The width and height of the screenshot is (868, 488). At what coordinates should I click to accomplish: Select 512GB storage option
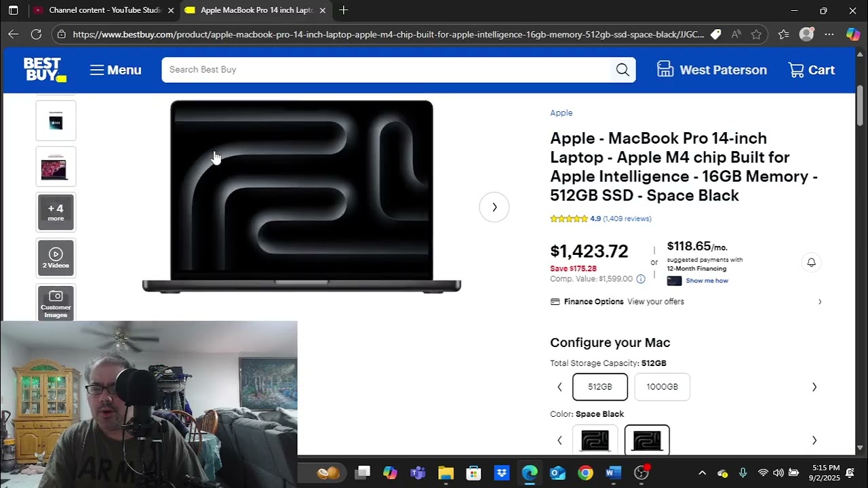(x=600, y=387)
